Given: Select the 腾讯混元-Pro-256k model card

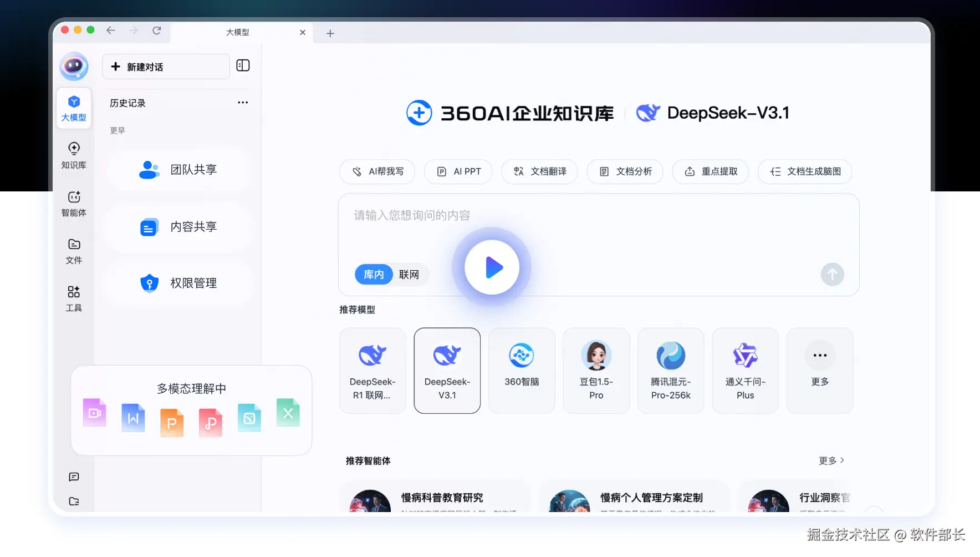Looking at the screenshot, I should (671, 371).
